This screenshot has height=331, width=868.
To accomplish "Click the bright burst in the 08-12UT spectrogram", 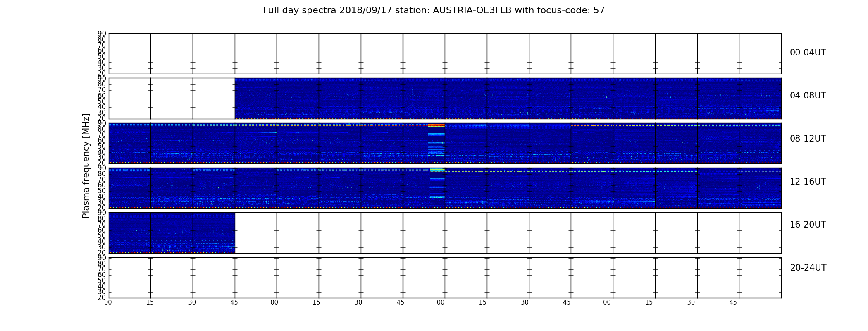I will click(x=436, y=141).
